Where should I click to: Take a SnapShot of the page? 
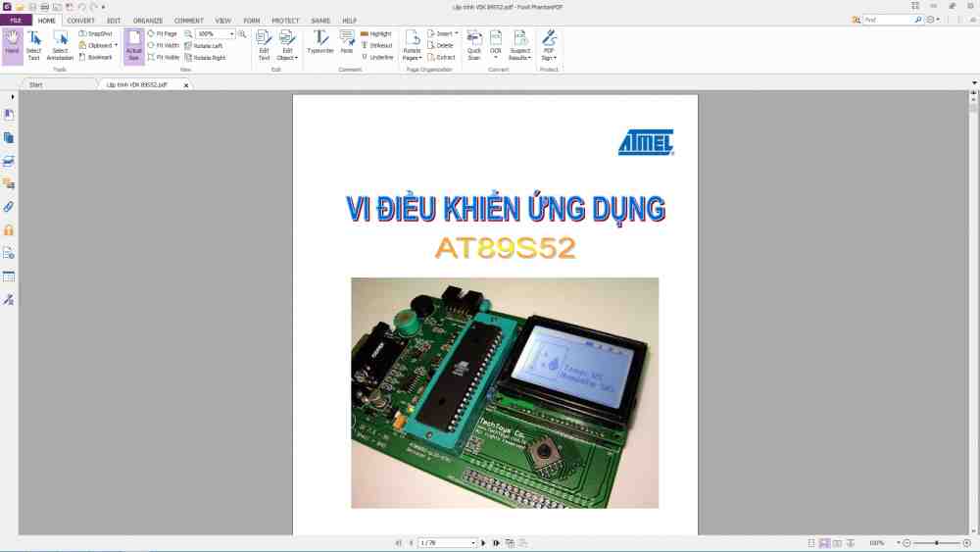[x=96, y=33]
